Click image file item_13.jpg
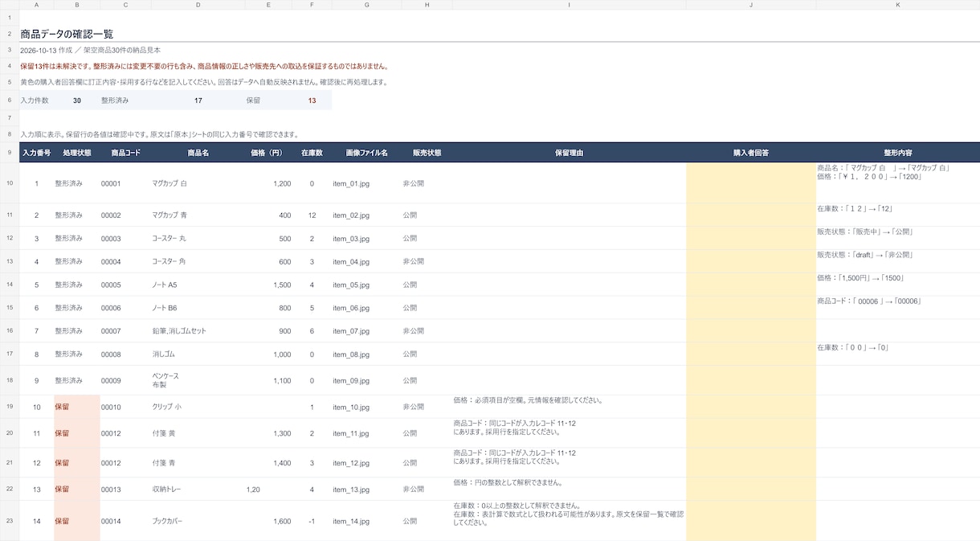This screenshot has height=541, width=980. pyautogui.click(x=351, y=489)
